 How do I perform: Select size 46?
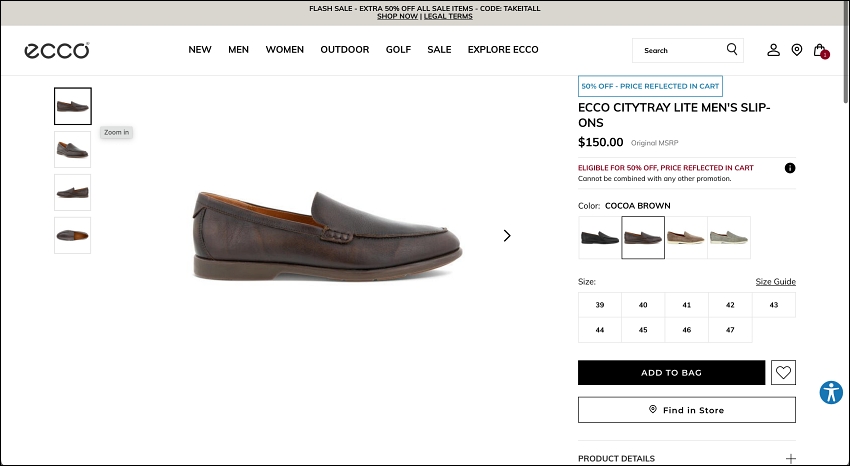click(x=687, y=330)
